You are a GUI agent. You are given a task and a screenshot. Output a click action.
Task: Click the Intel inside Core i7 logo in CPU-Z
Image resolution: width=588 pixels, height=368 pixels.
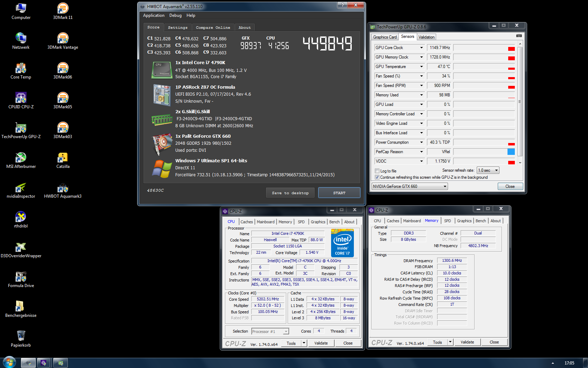coord(342,243)
